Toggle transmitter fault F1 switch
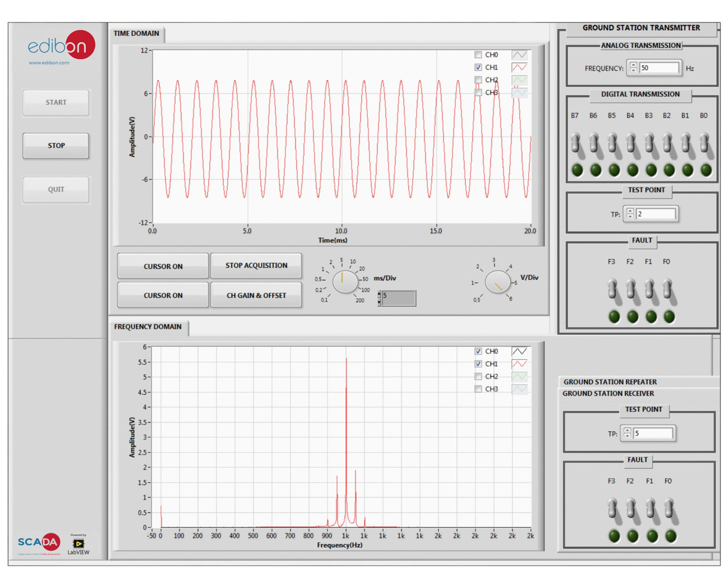The height and width of the screenshot is (588, 728). pyautogui.click(x=650, y=290)
